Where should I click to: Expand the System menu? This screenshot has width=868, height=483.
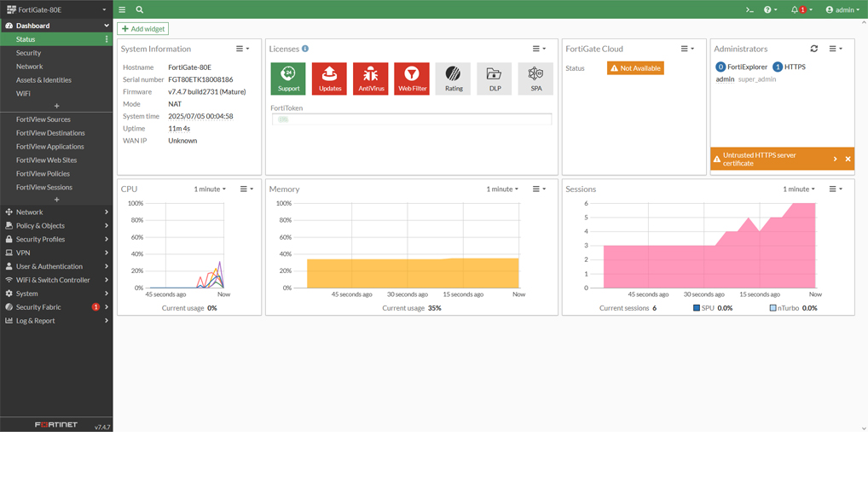click(56, 294)
